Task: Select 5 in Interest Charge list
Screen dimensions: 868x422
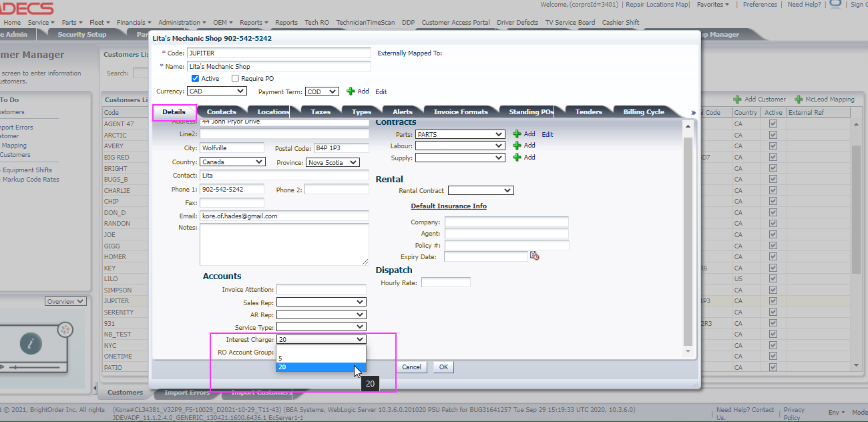Action: [320, 358]
